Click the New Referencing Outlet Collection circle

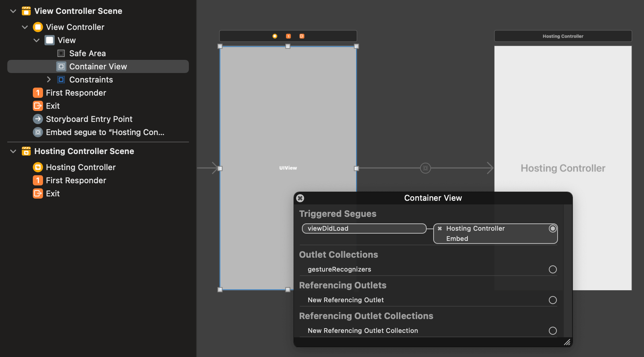(553, 331)
